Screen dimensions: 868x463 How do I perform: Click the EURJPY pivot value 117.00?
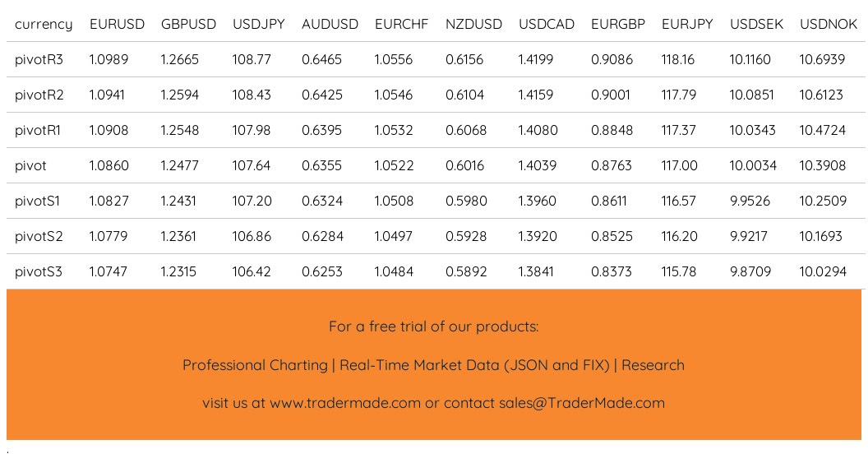(680, 166)
